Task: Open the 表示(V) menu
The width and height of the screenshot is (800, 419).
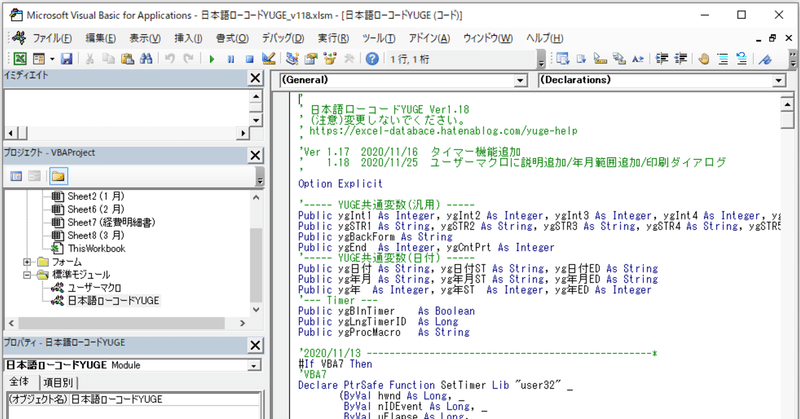Action: 145,38
